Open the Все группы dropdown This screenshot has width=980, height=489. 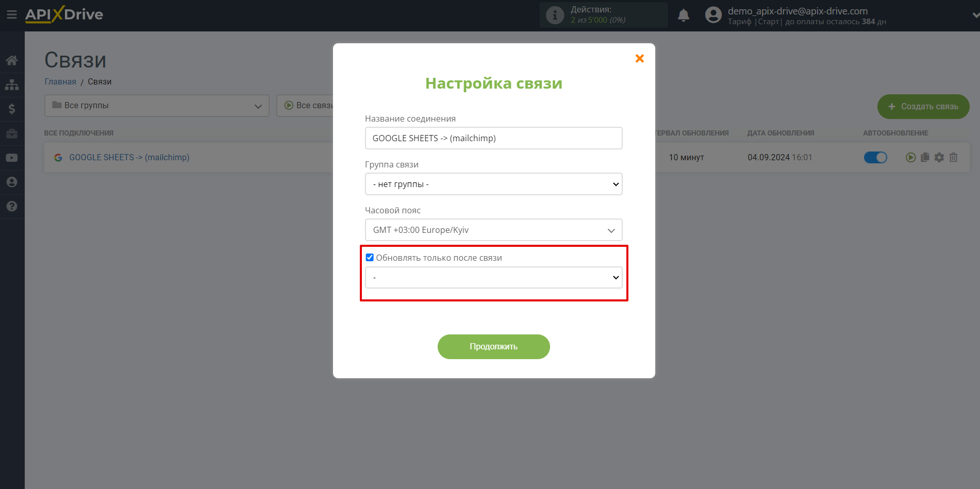click(x=157, y=106)
